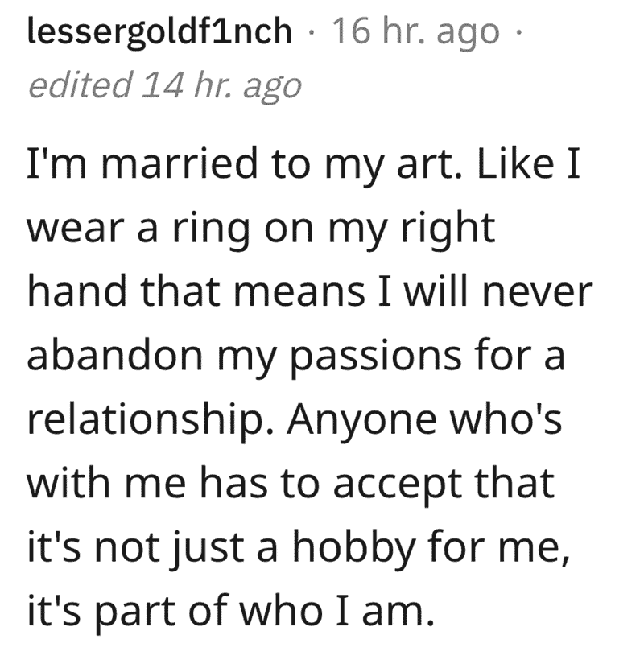Image resolution: width=644 pixels, height=668 pixels.
Task: Click the word "accept" in the comment
Action: point(397,487)
